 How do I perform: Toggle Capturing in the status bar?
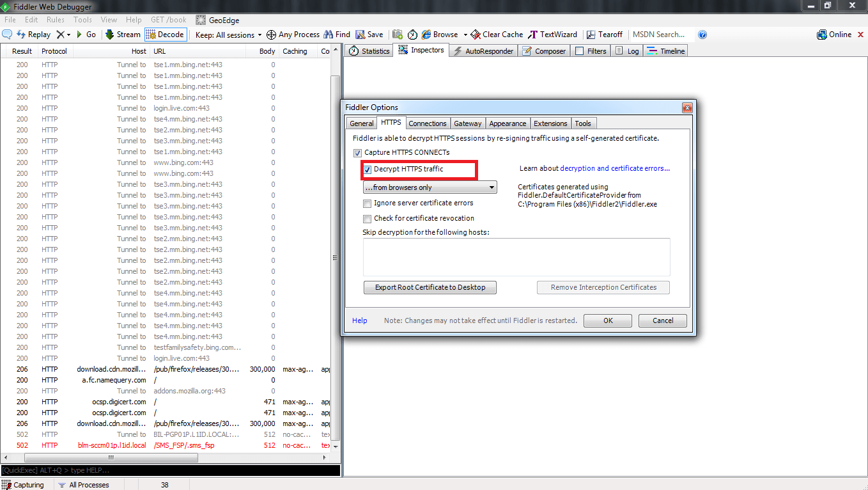pyautogui.click(x=23, y=485)
